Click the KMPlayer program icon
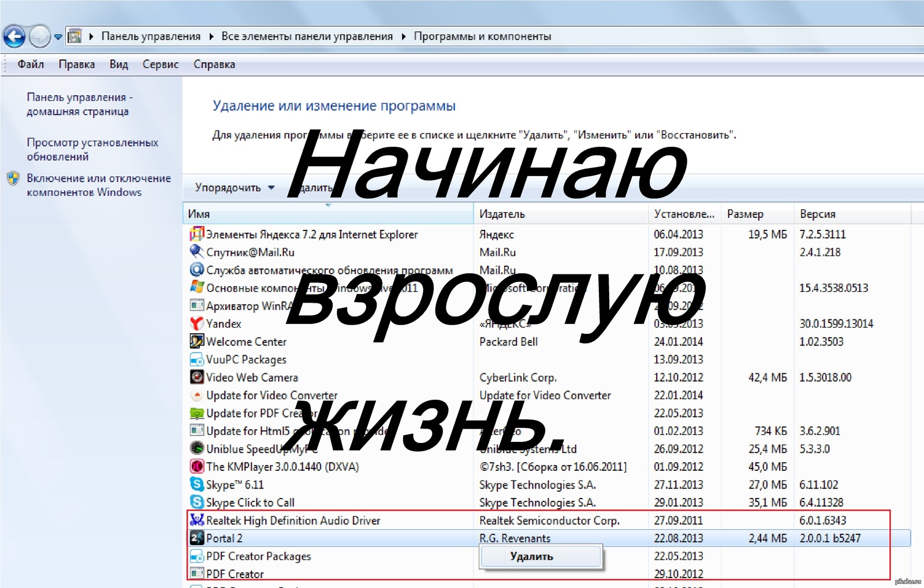 (x=197, y=466)
